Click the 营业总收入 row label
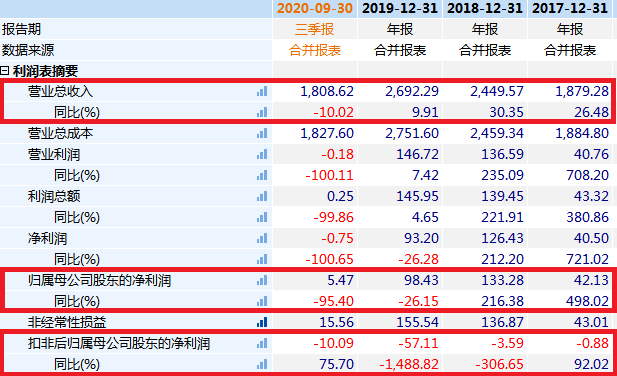617x376 pixels. pyautogui.click(x=60, y=91)
